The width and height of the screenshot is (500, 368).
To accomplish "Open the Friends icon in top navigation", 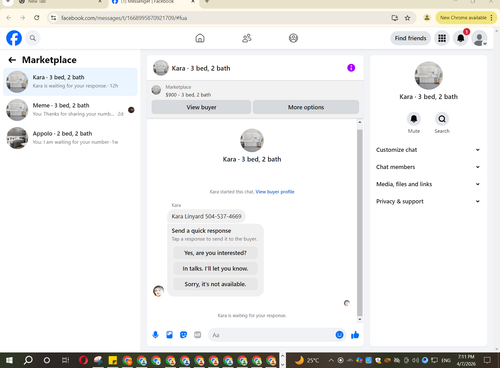I will pos(247,38).
